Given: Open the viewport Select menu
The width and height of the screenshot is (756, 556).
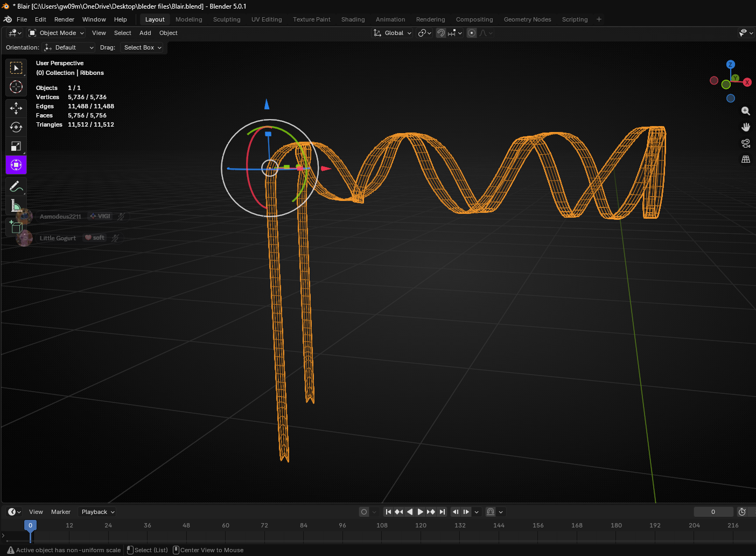Looking at the screenshot, I should tap(123, 33).
